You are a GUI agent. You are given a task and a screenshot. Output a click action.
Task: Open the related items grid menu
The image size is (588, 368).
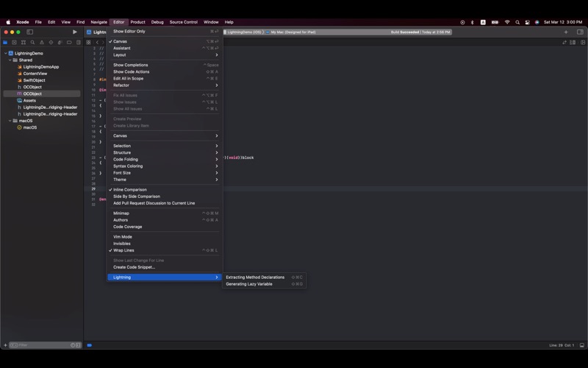tap(88, 43)
